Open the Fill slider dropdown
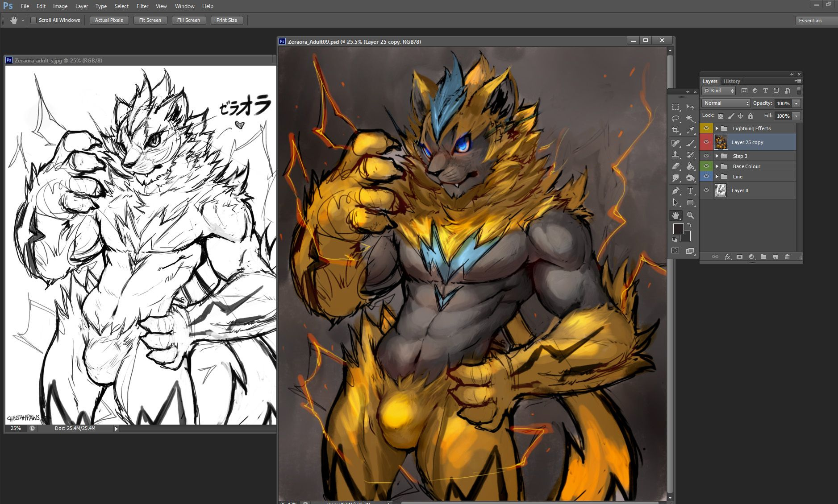This screenshot has height=504, width=838. point(796,116)
